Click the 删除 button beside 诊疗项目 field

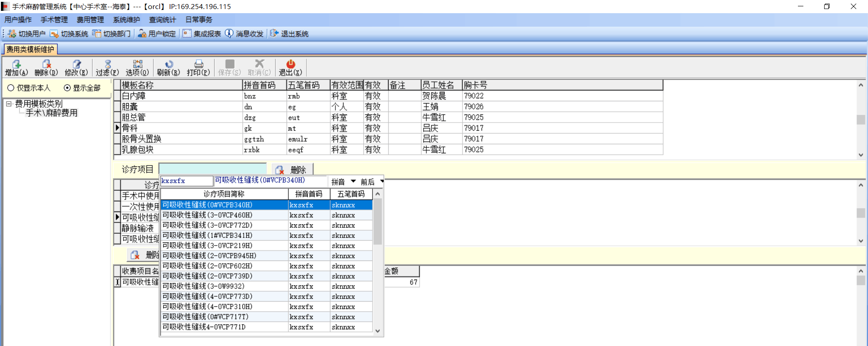[x=292, y=170]
